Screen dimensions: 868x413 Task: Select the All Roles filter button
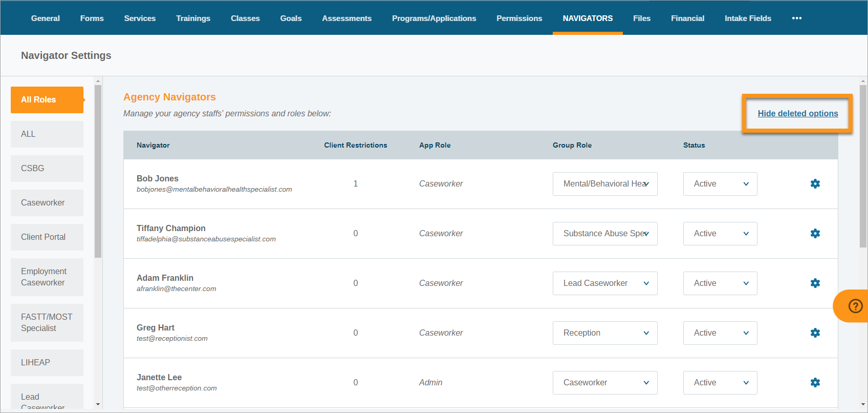(47, 100)
